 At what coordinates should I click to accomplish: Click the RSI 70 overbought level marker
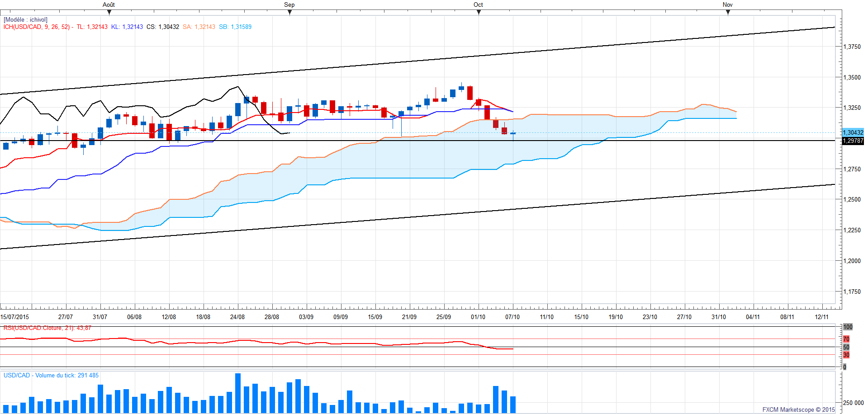(x=846, y=339)
